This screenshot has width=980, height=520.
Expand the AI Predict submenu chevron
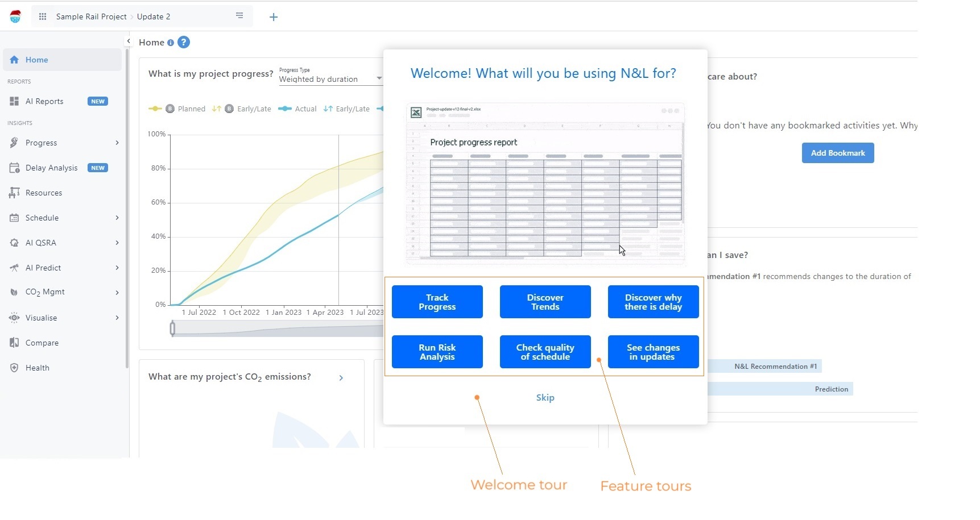click(x=117, y=268)
